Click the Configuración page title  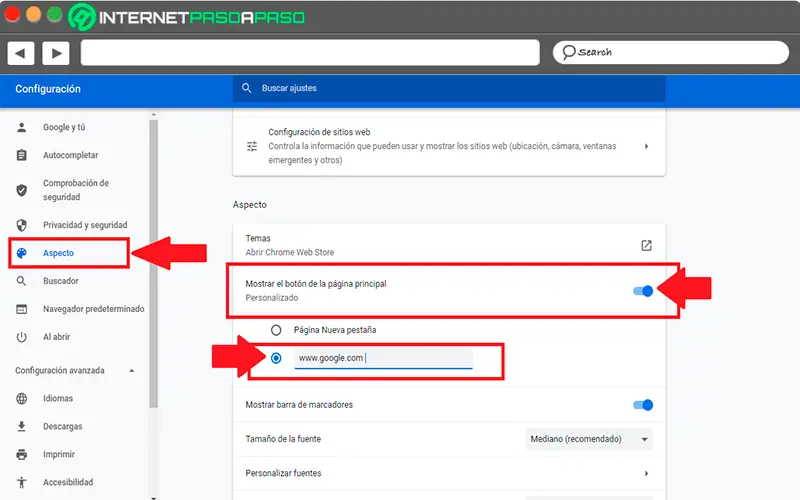pyautogui.click(x=48, y=89)
